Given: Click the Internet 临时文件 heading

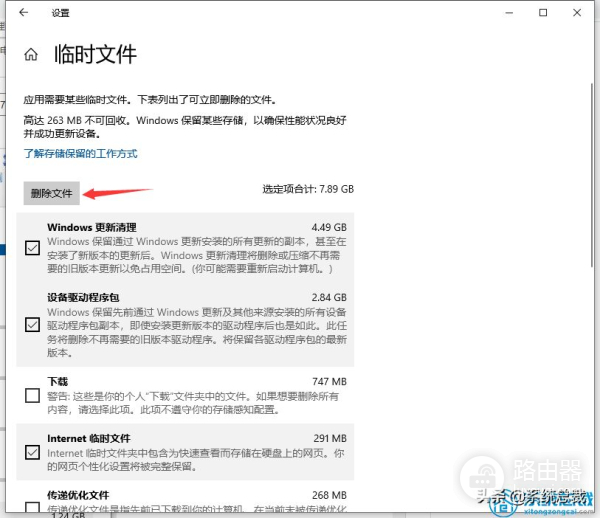Looking at the screenshot, I should coord(89,438).
